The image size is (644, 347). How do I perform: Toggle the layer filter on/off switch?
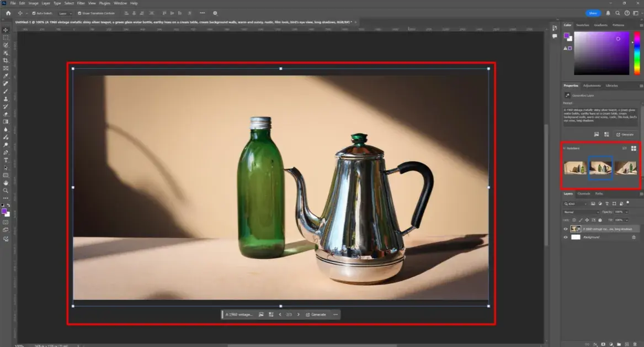coord(628,203)
